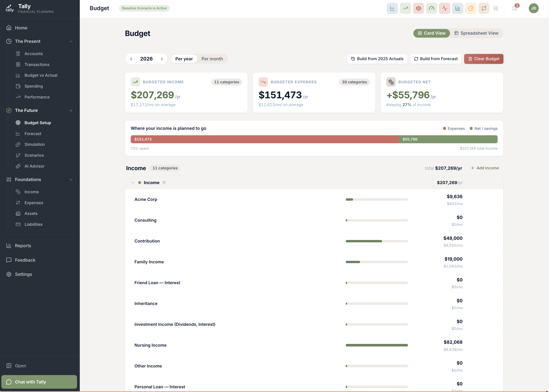Open Chat with Tally
This screenshot has width=549, height=392.
coord(39,382)
